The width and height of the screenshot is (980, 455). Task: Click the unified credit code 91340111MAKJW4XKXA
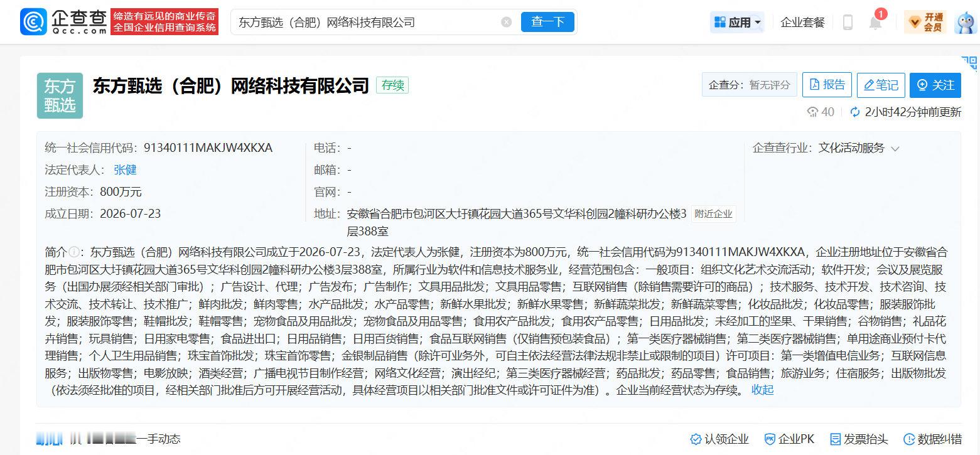[x=208, y=148]
